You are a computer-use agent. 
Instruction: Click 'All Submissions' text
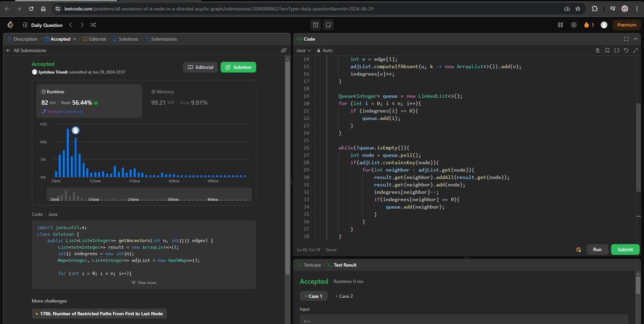click(x=30, y=50)
